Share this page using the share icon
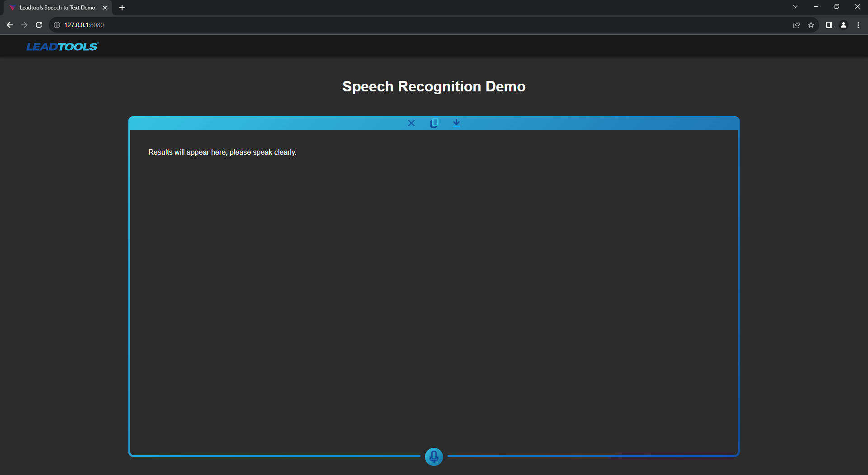868x475 pixels. click(797, 25)
